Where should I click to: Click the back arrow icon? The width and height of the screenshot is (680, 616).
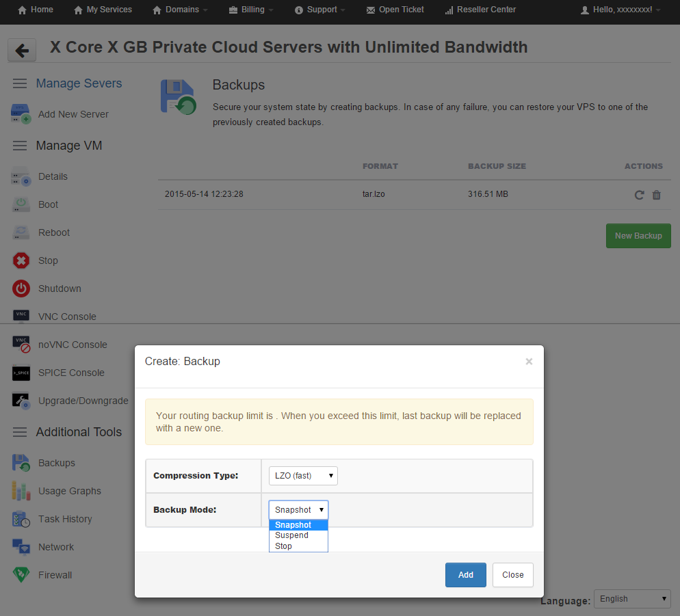click(x=22, y=50)
